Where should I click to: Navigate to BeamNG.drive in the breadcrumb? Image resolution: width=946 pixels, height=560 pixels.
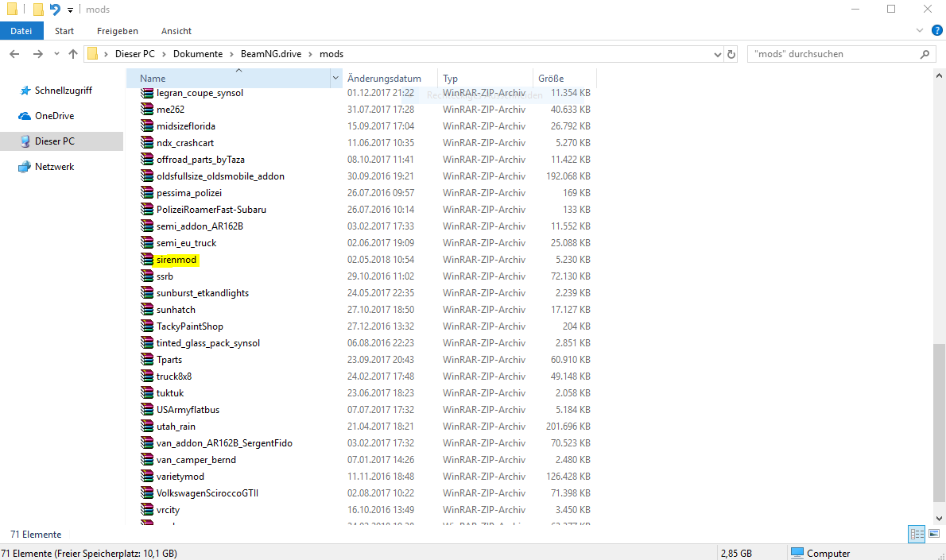coord(271,54)
